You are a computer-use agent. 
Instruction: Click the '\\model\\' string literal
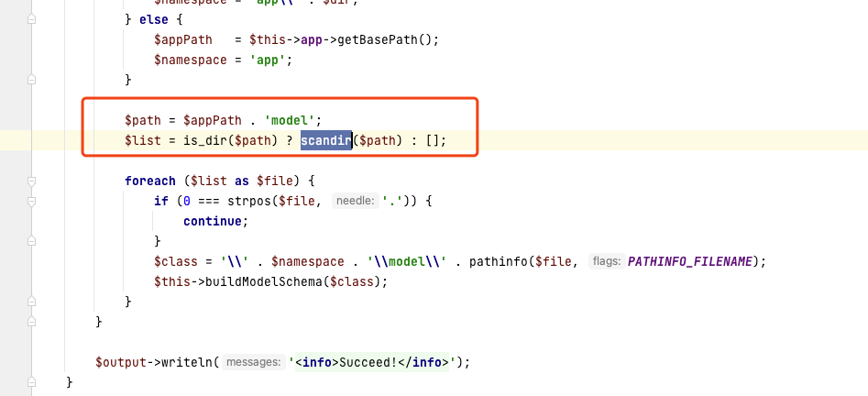pyautogui.click(x=407, y=261)
